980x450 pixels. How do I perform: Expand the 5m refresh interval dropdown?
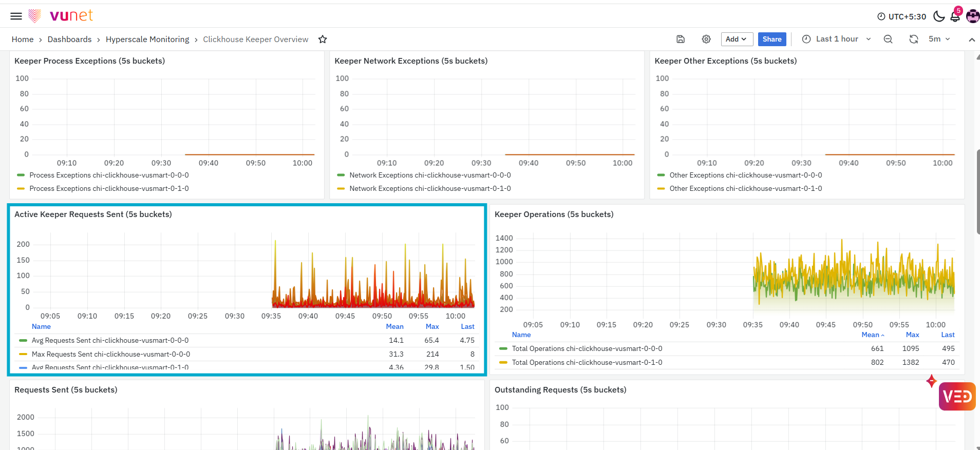(939, 39)
